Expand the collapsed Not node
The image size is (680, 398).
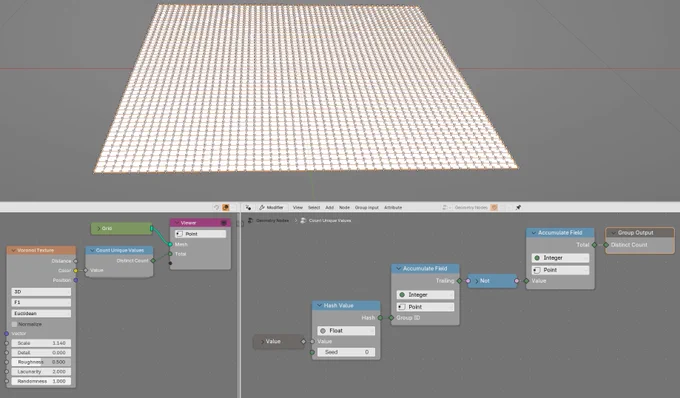point(476,281)
